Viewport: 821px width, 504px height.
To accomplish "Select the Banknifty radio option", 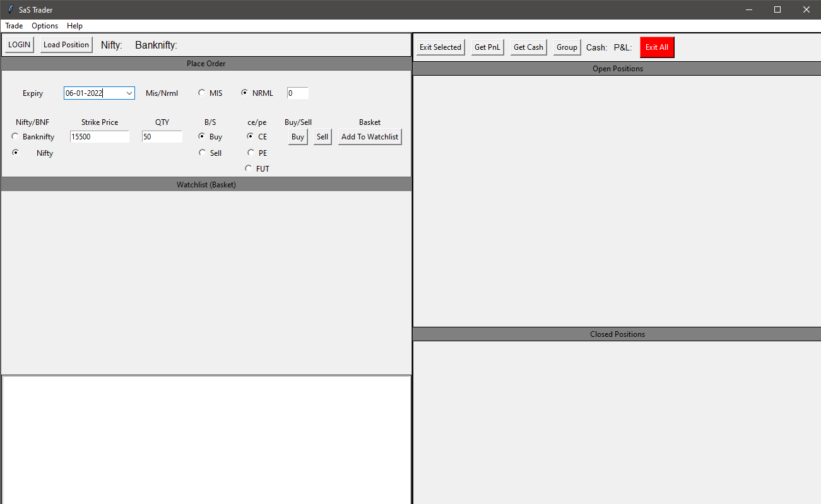I will pos(15,137).
